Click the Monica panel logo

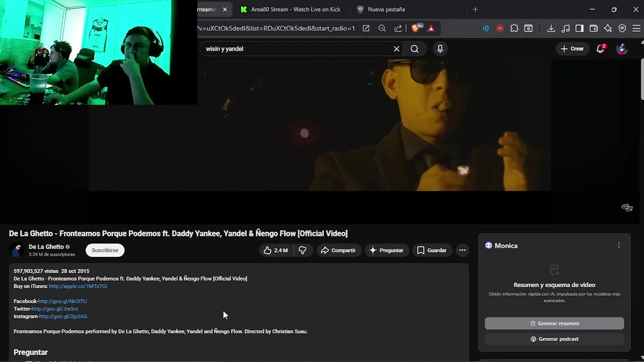tap(489, 245)
